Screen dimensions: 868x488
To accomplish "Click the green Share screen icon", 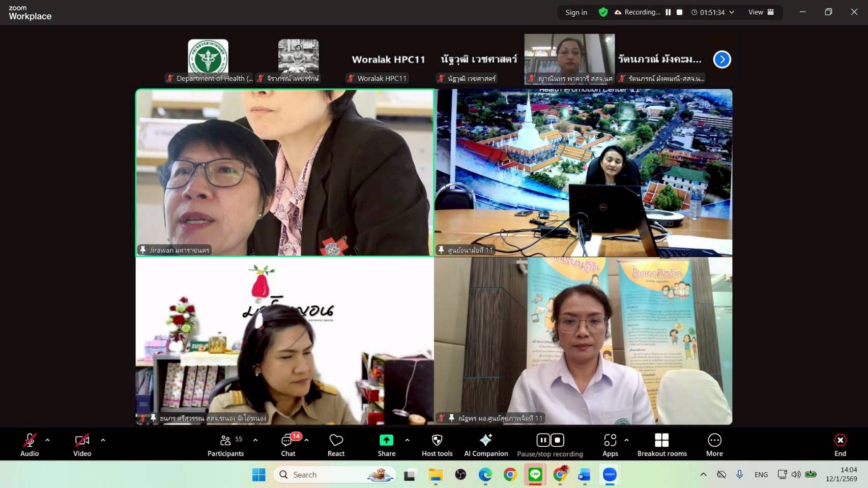I will coord(386,440).
